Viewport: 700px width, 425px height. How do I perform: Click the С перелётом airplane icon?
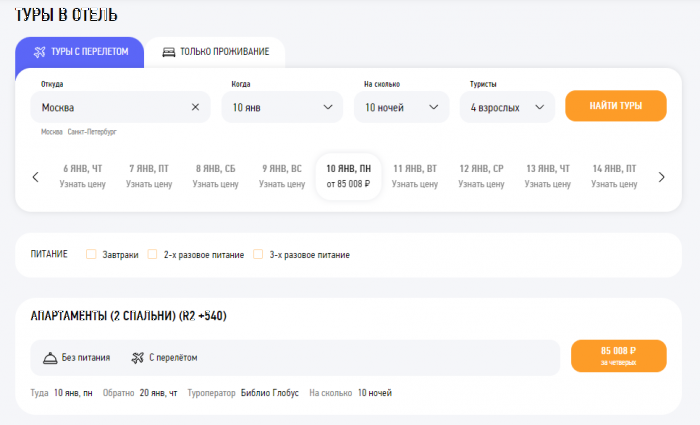click(138, 358)
